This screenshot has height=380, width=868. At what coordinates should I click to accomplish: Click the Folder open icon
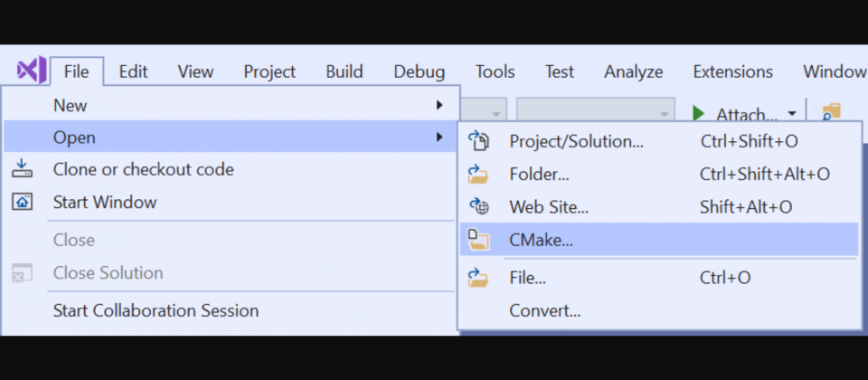(477, 174)
